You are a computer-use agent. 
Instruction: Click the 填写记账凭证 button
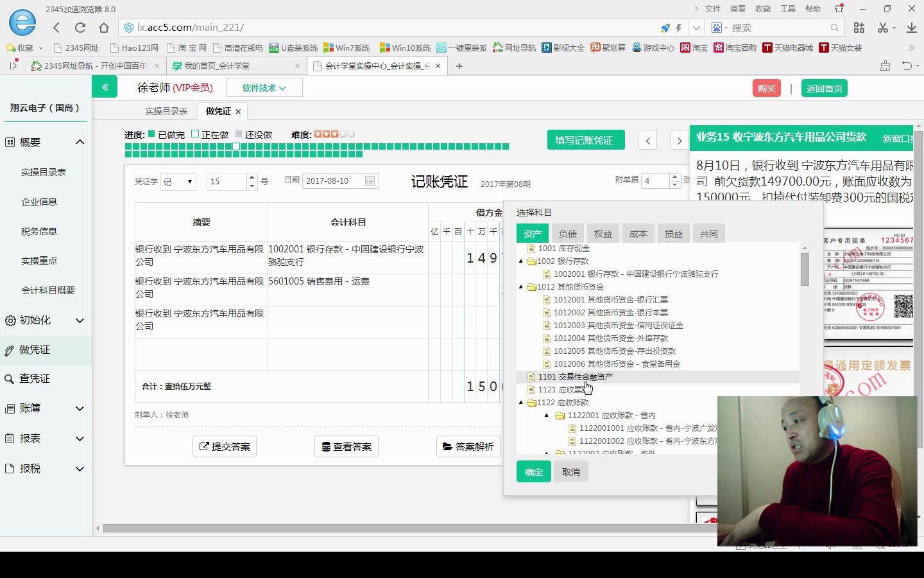click(x=585, y=139)
